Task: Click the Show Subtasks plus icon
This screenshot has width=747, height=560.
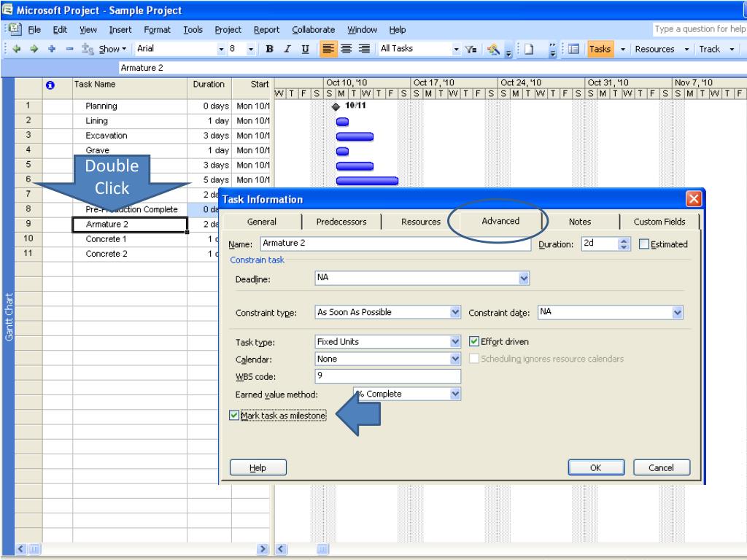Action: [x=52, y=49]
